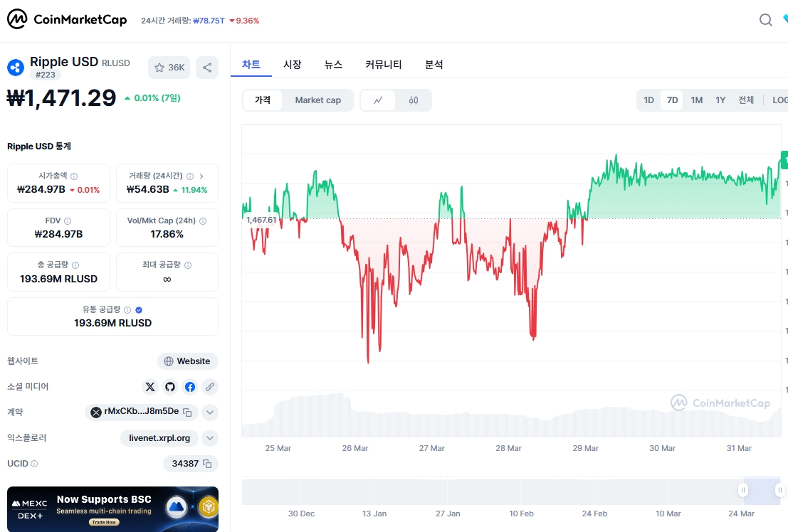Switch to line chart view

(x=378, y=100)
